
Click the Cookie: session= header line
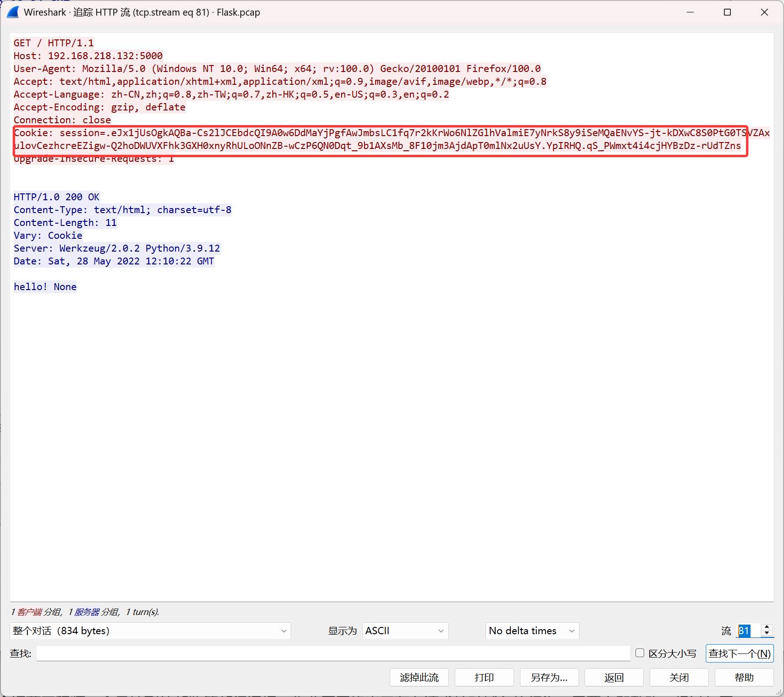pyautogui.click(x=392, y=133)
